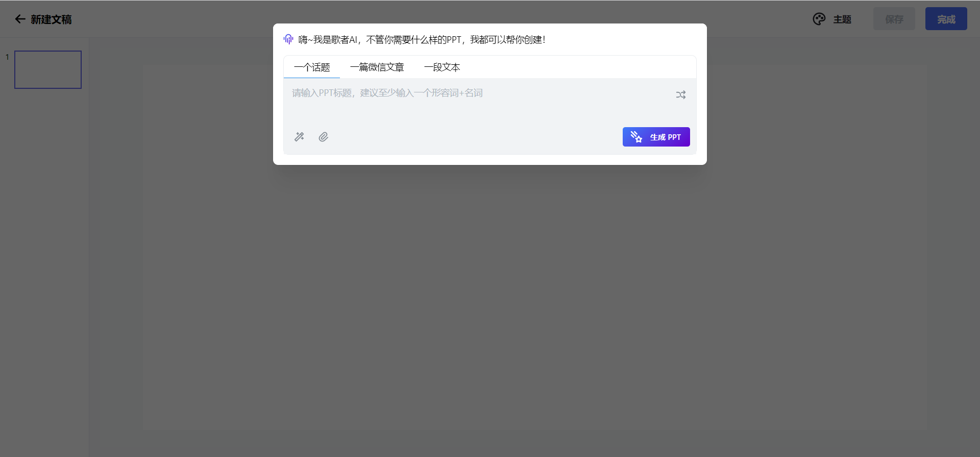The width and height of the screenshot is (980, 457).
Task: Click the 主题 text label
Action: coord(842,19)
